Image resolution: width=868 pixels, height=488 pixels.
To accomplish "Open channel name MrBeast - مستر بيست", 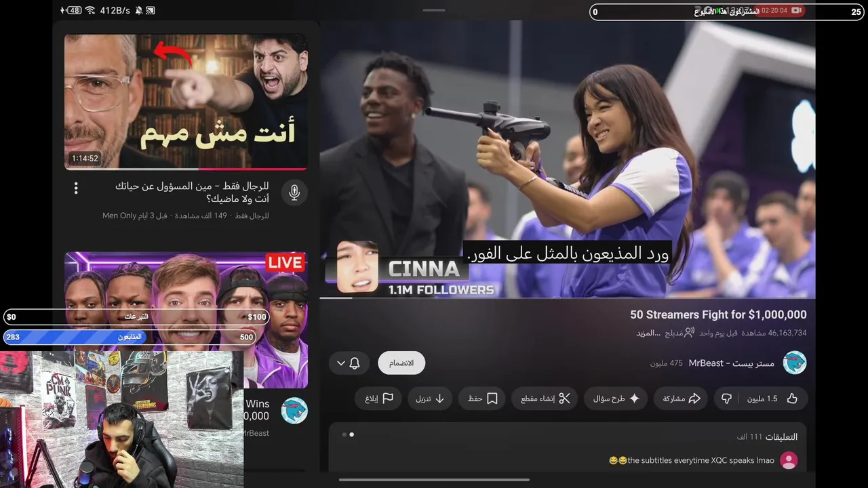I will [x=732, y=363].
